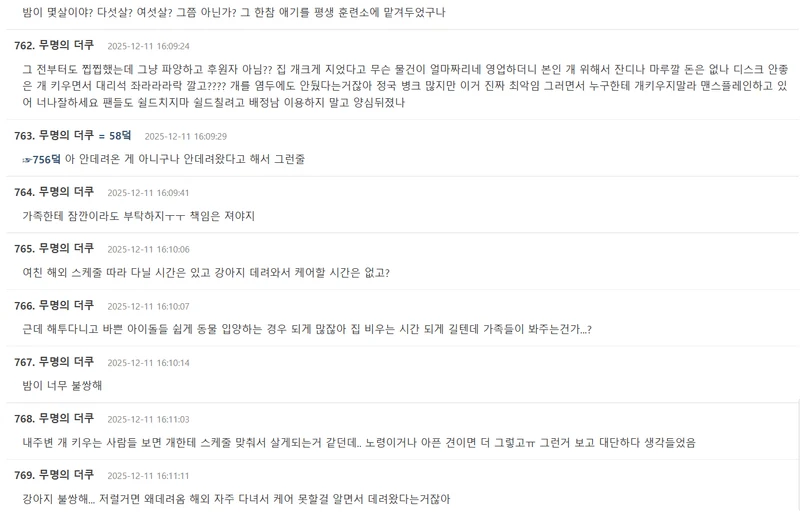Viewport: 800px width, 512px height.
Task: Click comment number 767
Action: pyautogui.click(x=24, y=362)
